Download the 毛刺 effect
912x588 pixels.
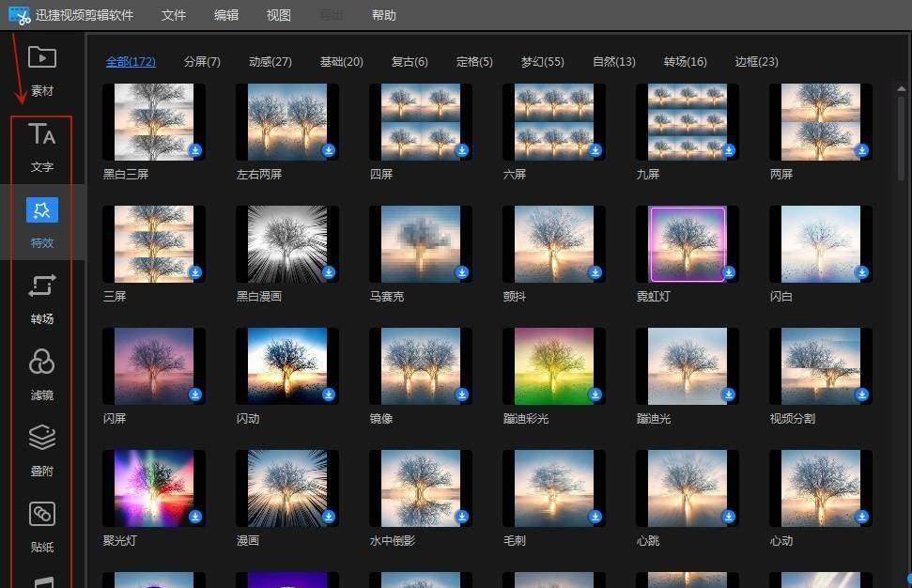595,517
